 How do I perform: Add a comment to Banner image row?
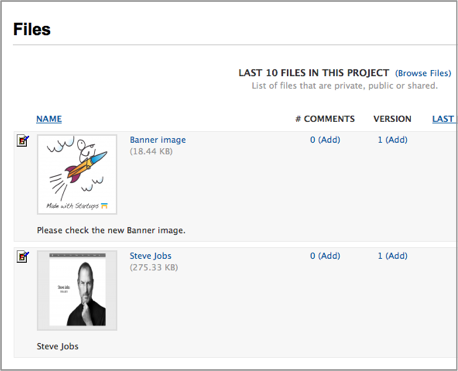(x=329, y=140)
